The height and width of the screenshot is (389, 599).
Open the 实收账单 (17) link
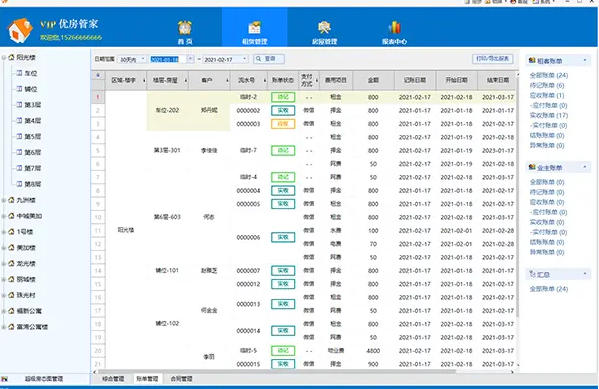point(549,115)
